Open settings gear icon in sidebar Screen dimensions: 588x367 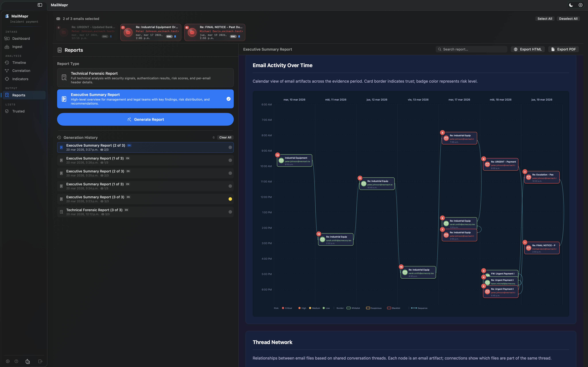[x=8, y=361]
